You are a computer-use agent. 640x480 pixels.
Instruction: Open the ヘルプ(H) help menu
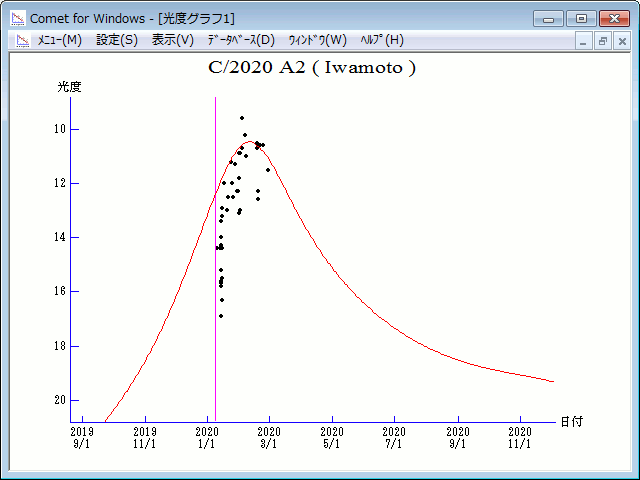(382, 40)
